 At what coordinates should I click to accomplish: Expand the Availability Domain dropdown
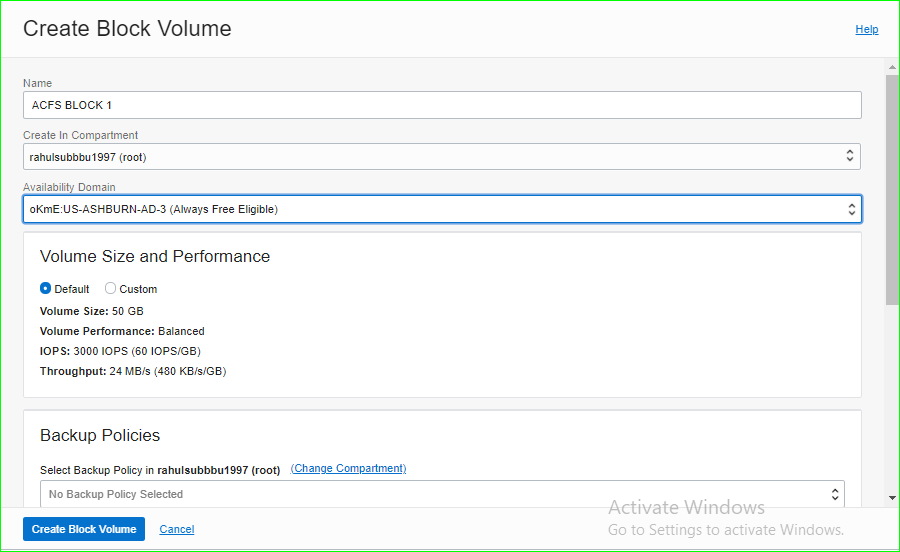pos(441,209)
